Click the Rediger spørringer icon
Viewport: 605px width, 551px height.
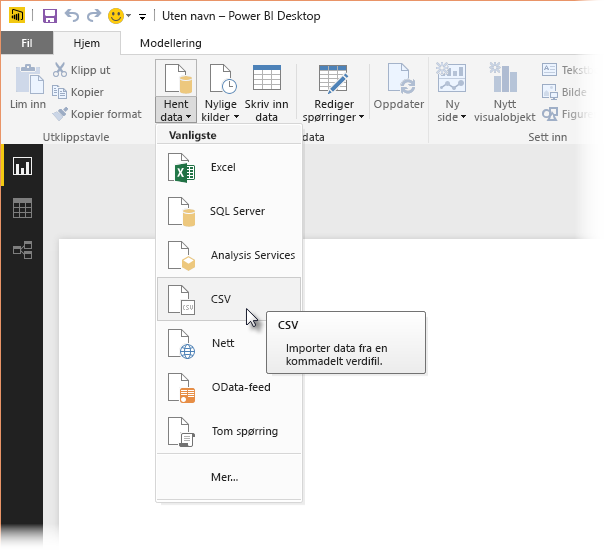(x=334, y=79)
